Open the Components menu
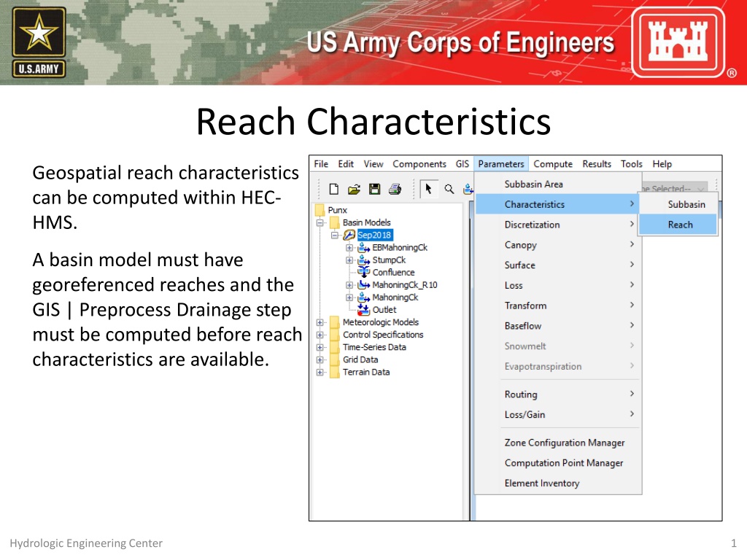 419,164
